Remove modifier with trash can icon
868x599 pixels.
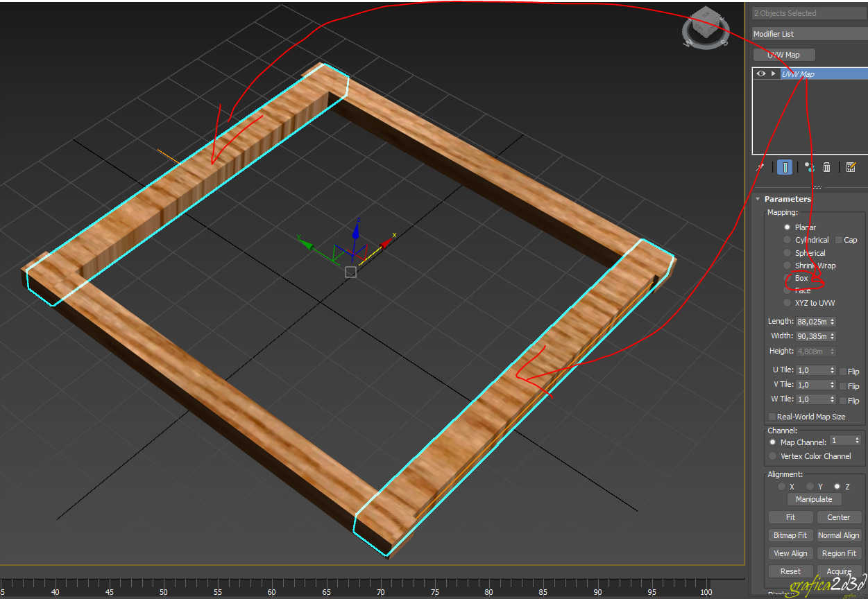tap(827, 167)
